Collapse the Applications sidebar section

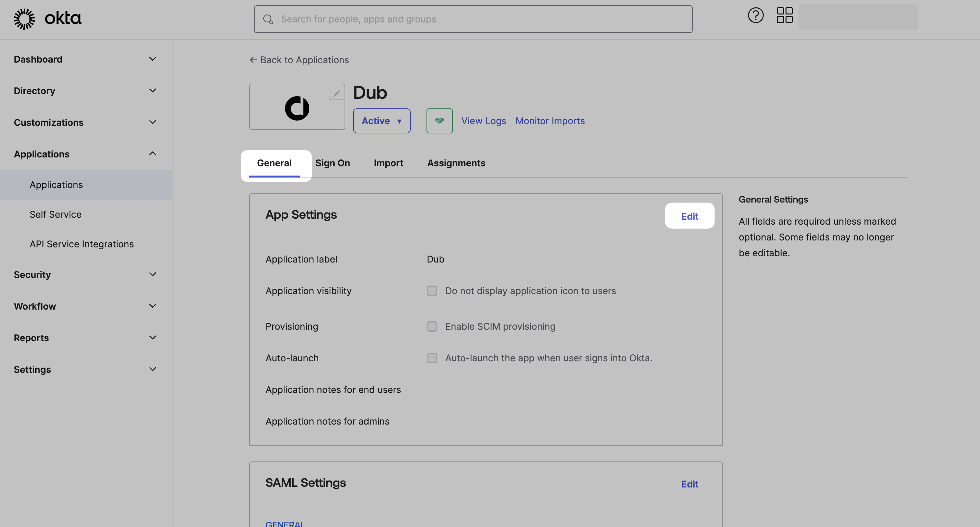coord(86,154)
